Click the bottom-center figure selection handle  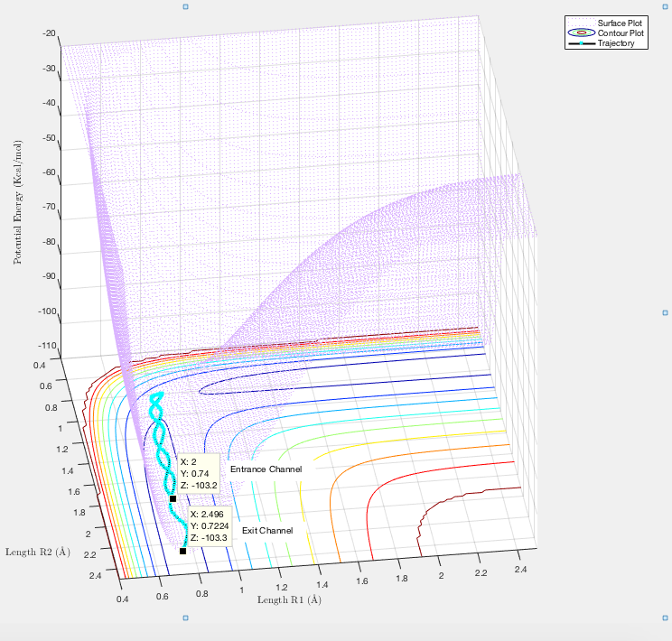click(186, 618)
